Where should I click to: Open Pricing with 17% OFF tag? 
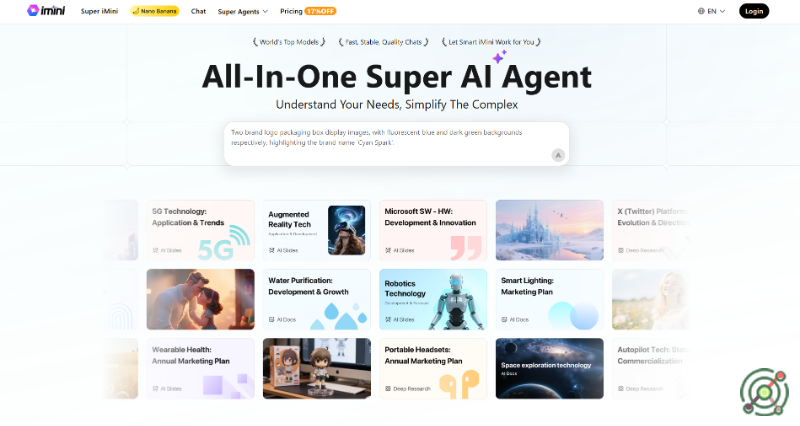coord(308,11)
